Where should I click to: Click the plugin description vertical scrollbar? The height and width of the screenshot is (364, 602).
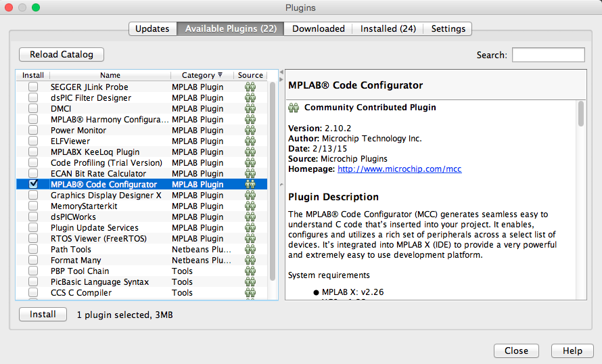point(581,114)
